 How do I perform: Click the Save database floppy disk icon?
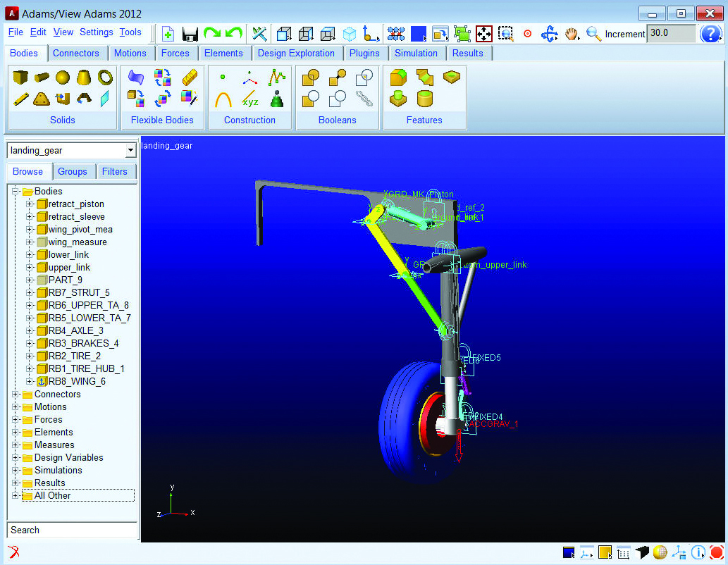click(190, 34)
